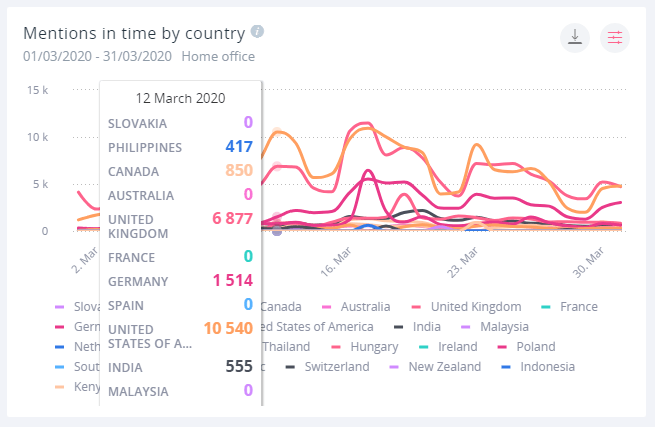Download the mentions by country chart
Image resolution: width=655 pixels, height=427 pixels.
click(574, 38)
